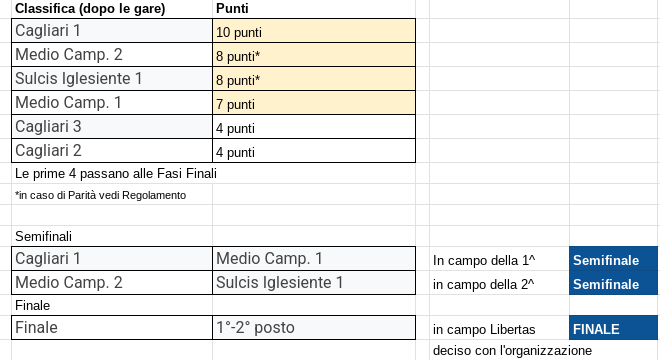Click Sulcis Iglesiente 1 in semifinal pairing

click(314, 283)
